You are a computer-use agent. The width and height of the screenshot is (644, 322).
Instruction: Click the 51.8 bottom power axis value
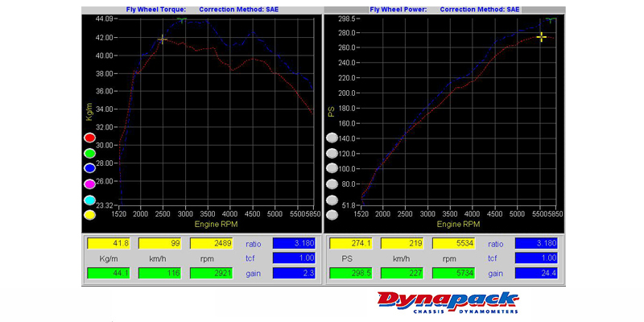pos(349,205)
